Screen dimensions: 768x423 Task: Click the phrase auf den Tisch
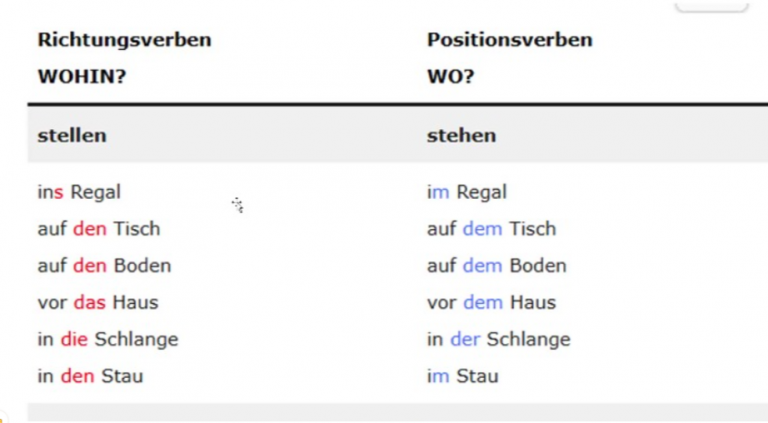pyautogui.click(x=99, y=229)
